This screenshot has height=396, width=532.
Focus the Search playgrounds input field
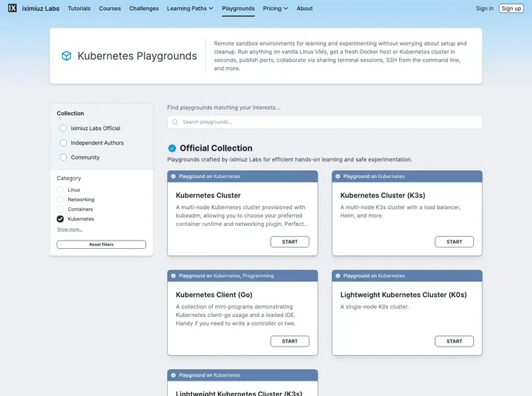point(325,122)
